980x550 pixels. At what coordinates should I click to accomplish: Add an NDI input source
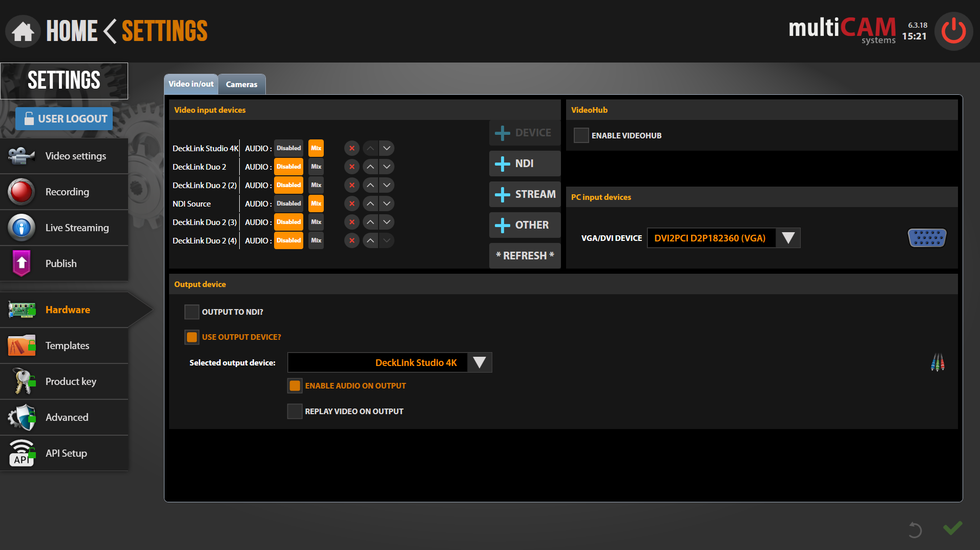pyautogui.click(x=525, y=164)
